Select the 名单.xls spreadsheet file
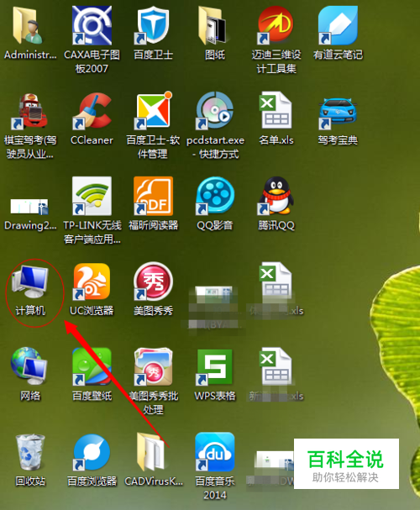 [276, 111]
